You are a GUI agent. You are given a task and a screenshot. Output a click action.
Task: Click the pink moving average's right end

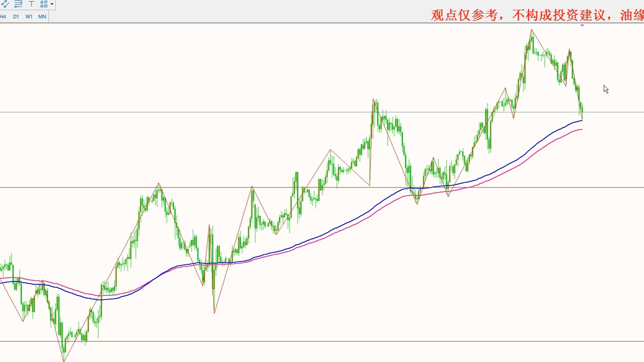click(581, 130)
